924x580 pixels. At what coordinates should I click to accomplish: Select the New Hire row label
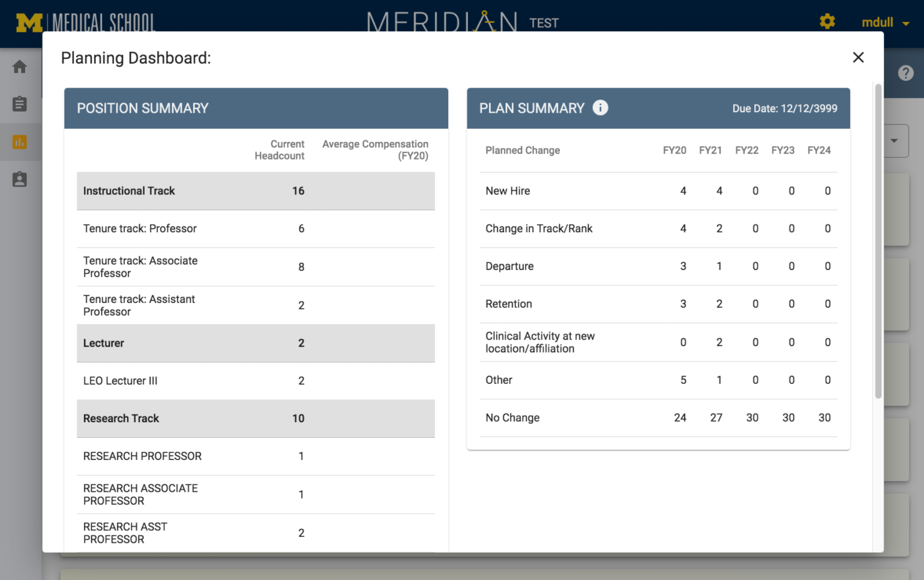click(x=508, y=191)
